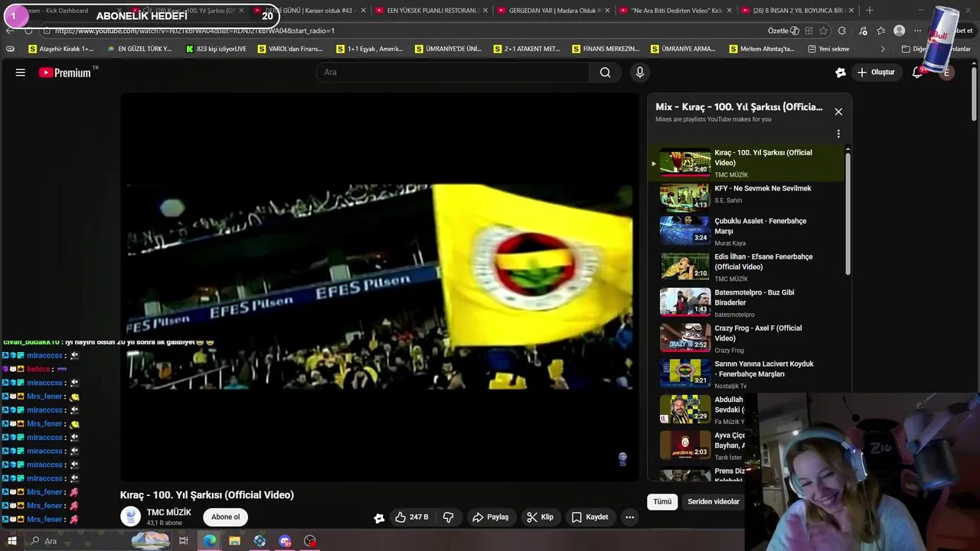Image resolution: width=980 pixels, height=551 pixels.
Task: Open the browser Özetle summarize button
Action: coord(783,31)
